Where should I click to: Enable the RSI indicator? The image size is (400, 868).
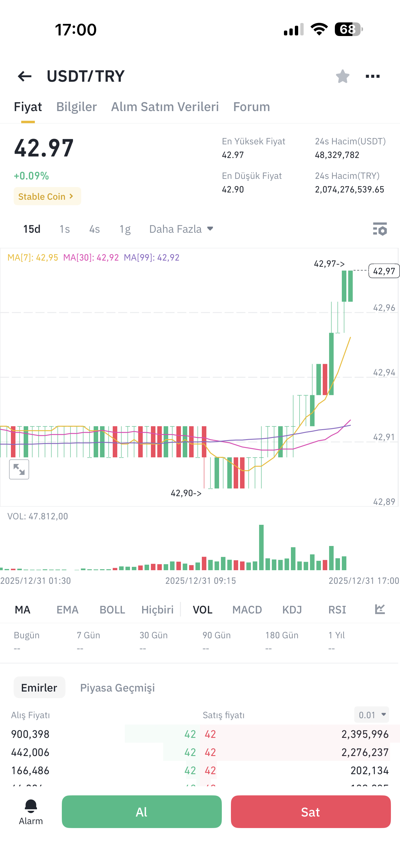click(x=337, y=610)
